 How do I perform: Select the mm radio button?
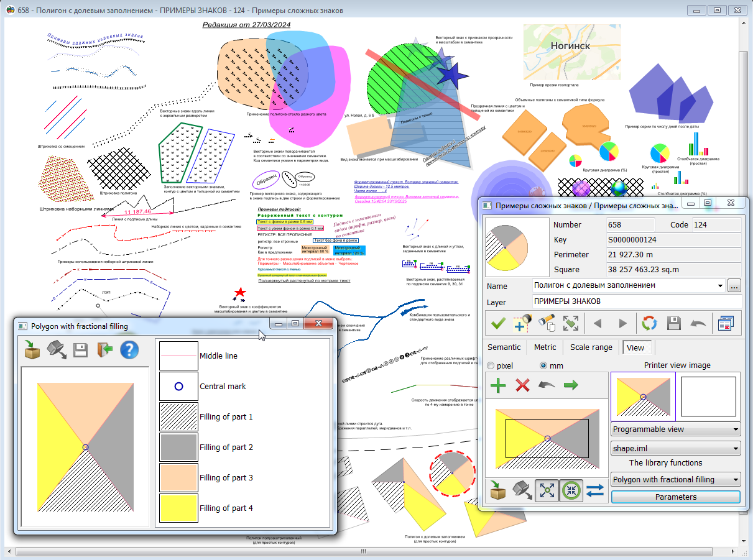[544, 365]
